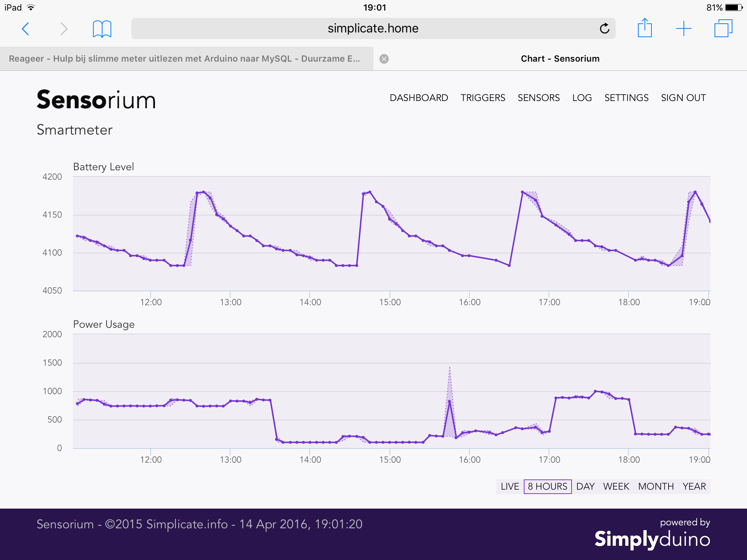Go to the TRIGGERS page
The image size is (747, 560).
click(483, 98)
